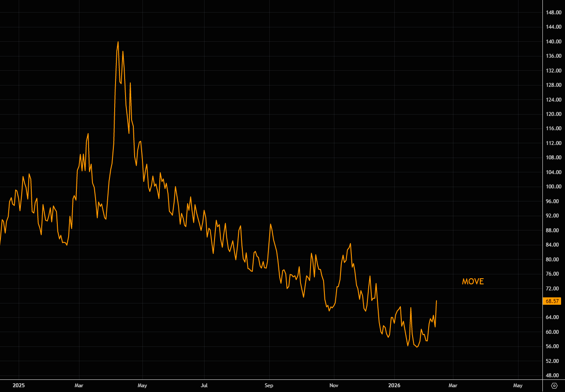Select the 100.00 price axis label

[x=554, y=187]
